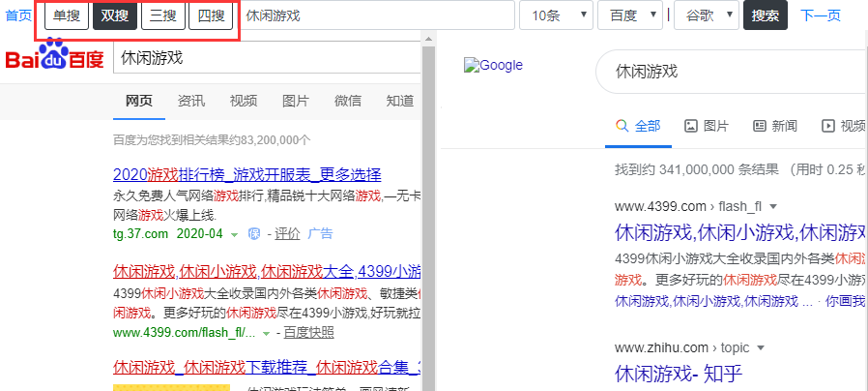Expand arrow beside www.4399.com › flash_fl Google result
The height and width of the screenshot is (391, 868).
773,207
